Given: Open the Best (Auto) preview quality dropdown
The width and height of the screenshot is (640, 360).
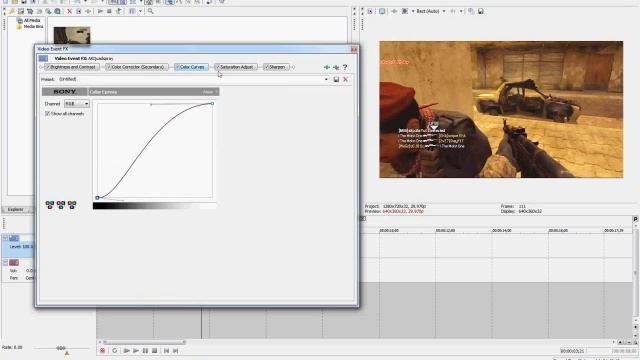Looking at the screenshot, I should coord(444,11).
